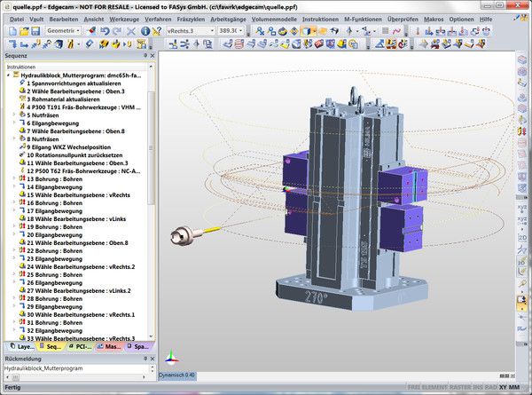
Task: Click the Undo arrow icon
Action: (x=105, y=31)
